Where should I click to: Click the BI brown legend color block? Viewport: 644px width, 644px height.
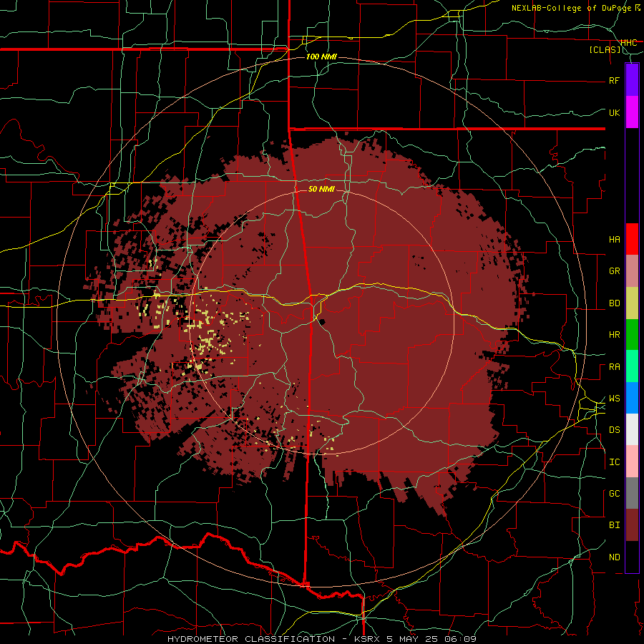tap(632, 525)
